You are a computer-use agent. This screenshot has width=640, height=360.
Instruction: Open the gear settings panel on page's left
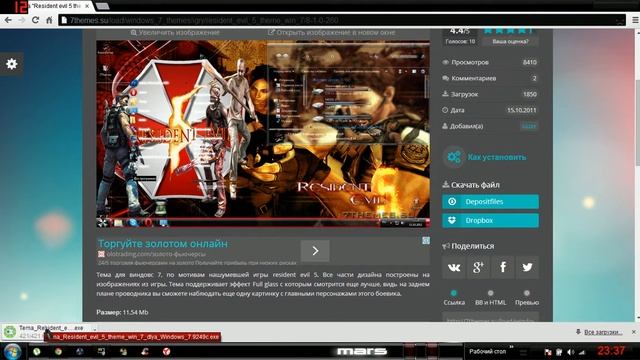tap(11, 64)
